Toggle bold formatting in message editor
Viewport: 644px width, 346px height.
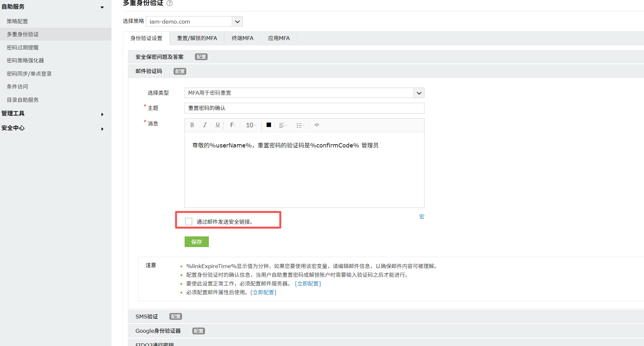(192, 125)
